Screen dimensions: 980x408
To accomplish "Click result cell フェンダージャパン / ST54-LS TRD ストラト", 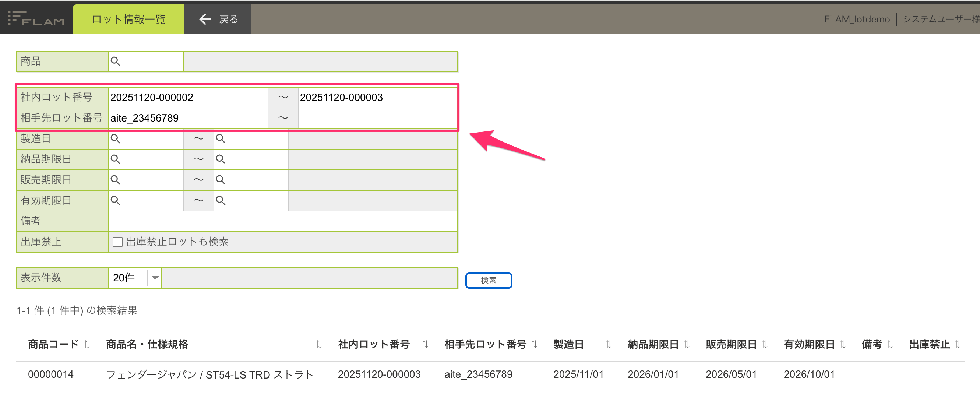I will (209, 374).
